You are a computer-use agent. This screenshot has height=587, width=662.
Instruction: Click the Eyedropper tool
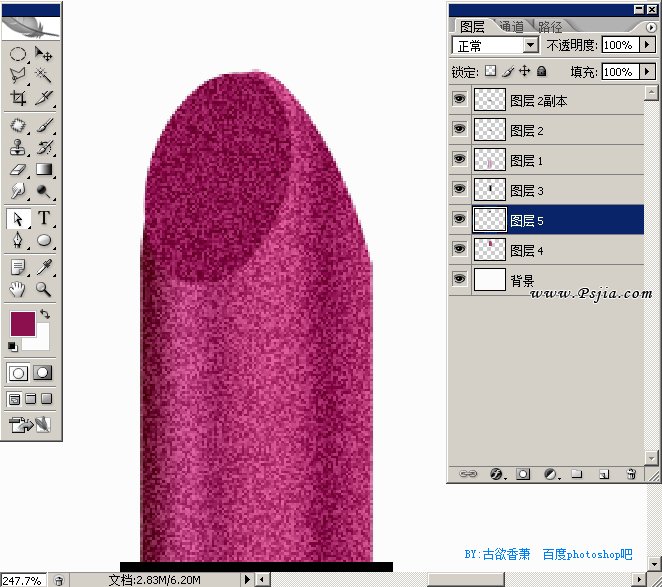(44, 267)
